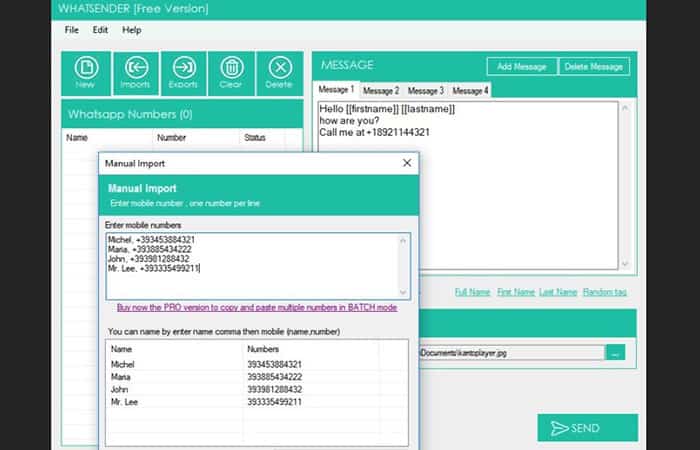The height and width of the screenshot is (450, 700).
Task: Open the Imports tool
Action: point(136,73)
